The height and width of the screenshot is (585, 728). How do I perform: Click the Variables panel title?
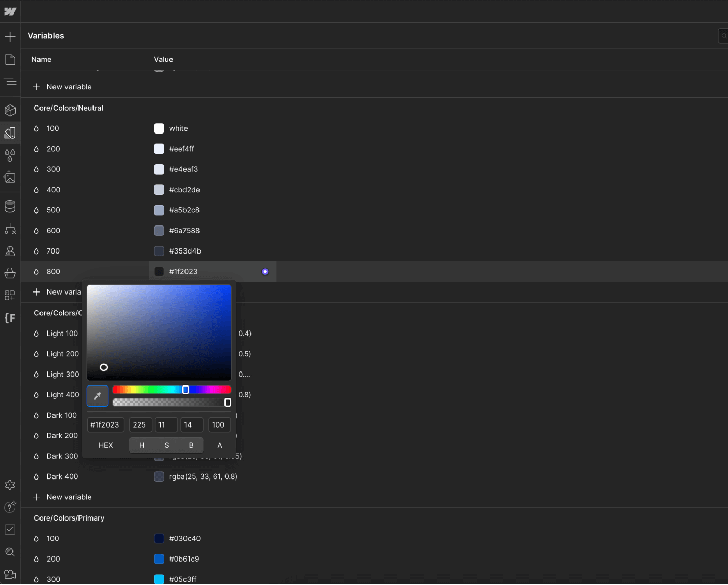coord(46,36)
